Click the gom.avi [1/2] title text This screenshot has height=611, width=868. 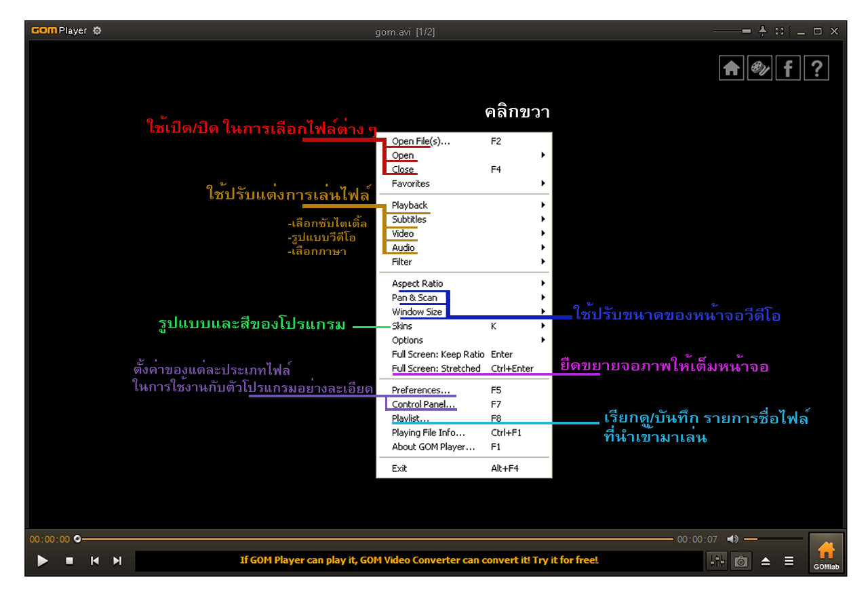[405, 32]
